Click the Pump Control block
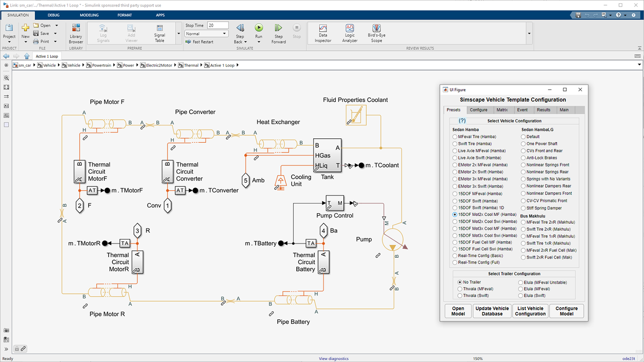 pos(334,203)
